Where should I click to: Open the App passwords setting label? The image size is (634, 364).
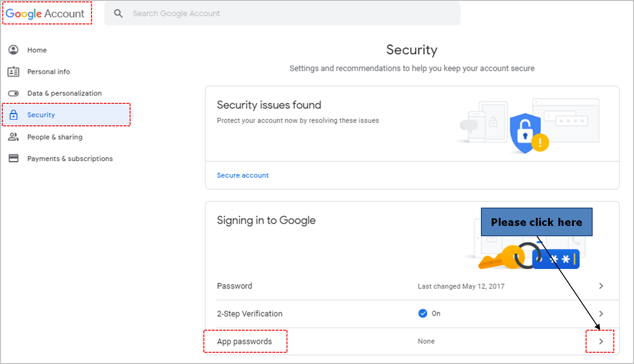244,341
